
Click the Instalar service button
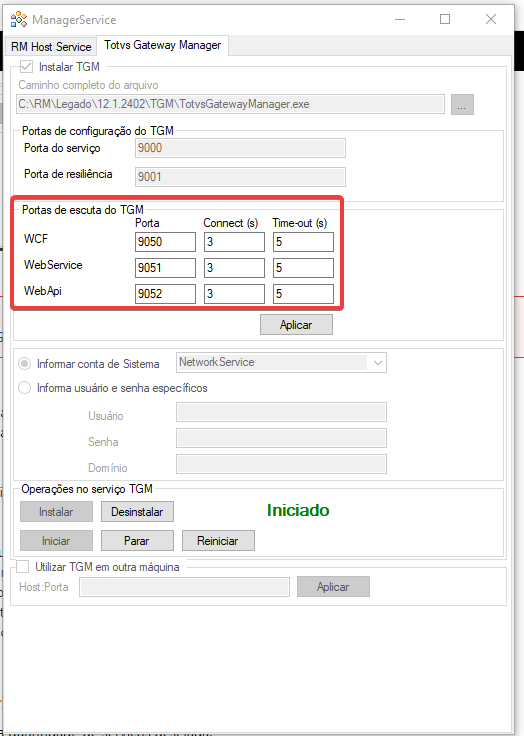click(56, 512)
